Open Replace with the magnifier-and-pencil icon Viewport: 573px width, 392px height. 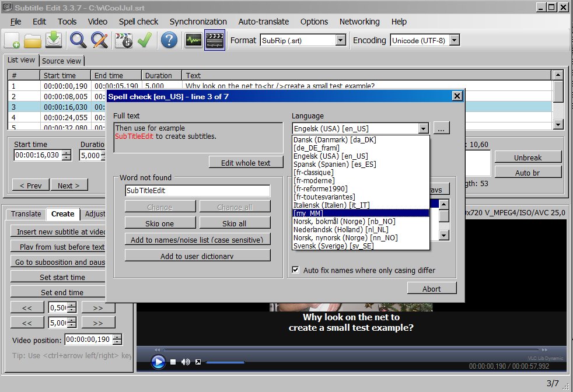99,40
